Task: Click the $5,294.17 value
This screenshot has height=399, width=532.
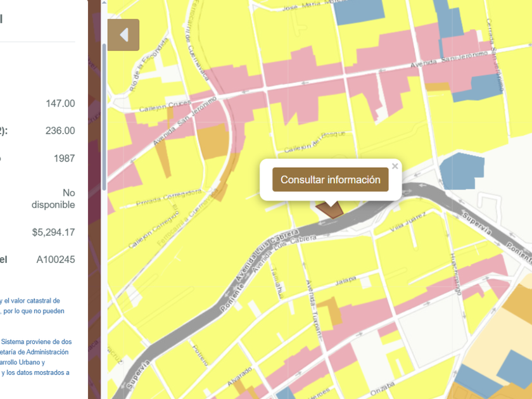Action: pos(54,232)
